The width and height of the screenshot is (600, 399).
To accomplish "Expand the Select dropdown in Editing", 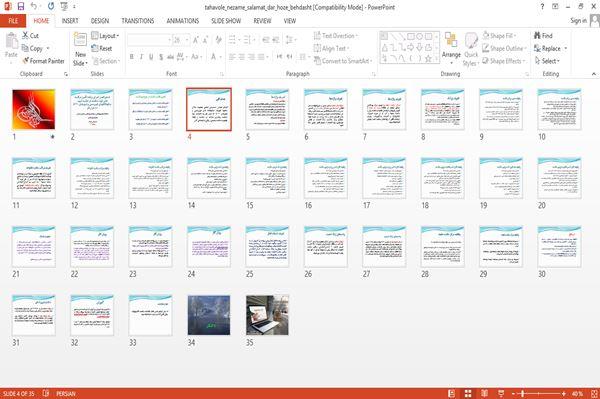I will (x=547, y=61).
